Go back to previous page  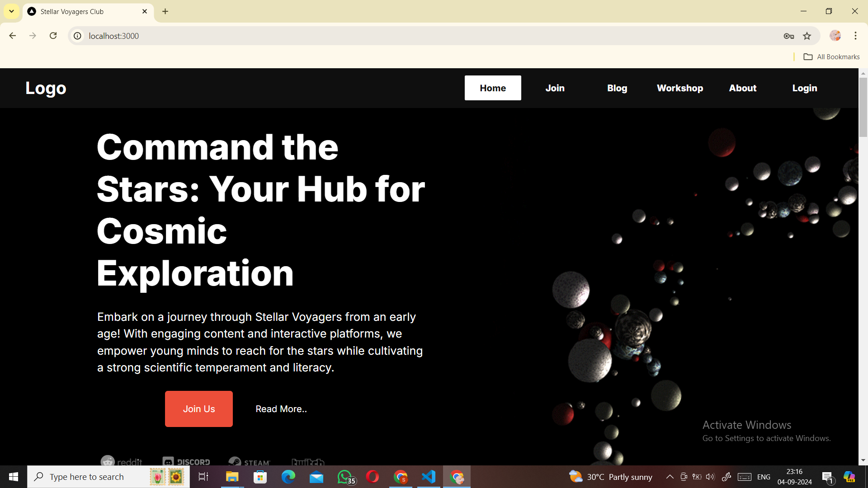coord(13,36)
